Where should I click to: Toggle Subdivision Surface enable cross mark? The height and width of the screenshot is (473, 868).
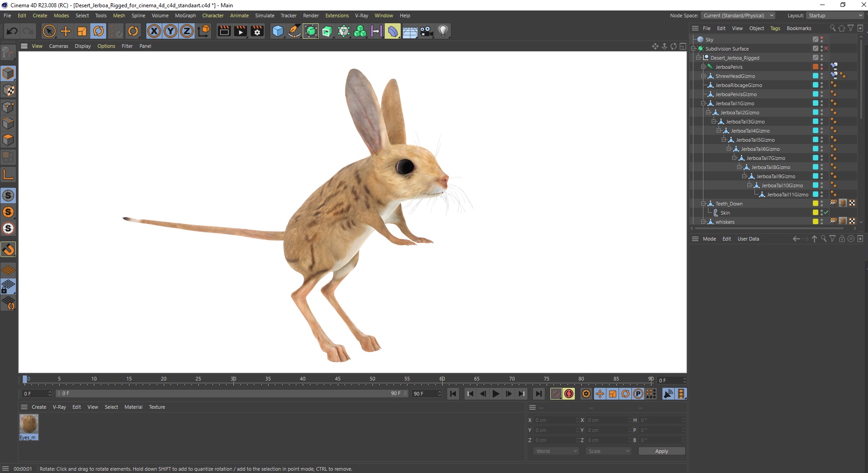(x=826, y=48)
